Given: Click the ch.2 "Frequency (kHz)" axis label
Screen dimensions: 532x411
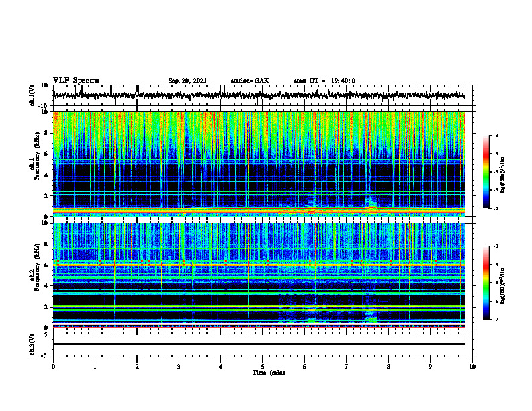Looking at the screenshot, I should 37,267.
